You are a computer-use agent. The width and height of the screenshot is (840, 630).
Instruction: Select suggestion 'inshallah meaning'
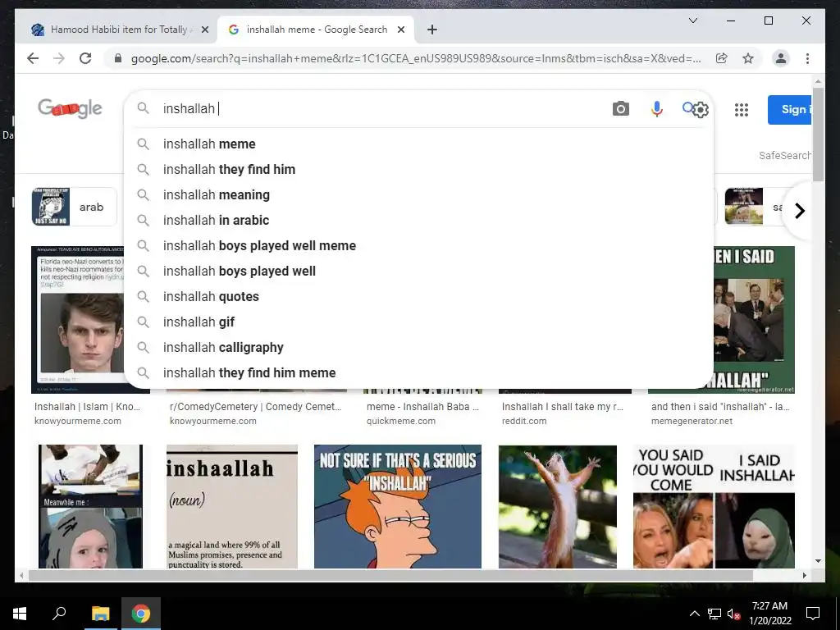419,195
